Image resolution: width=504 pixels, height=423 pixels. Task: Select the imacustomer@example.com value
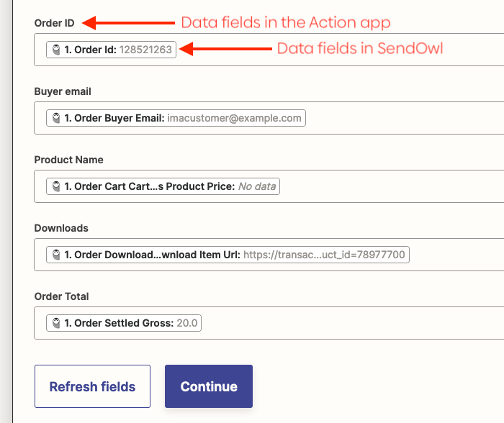234,118
